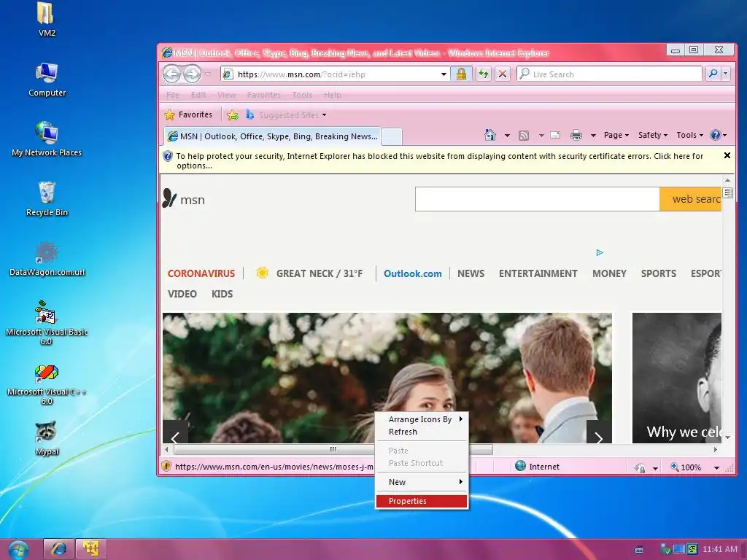Open the Print dropdown arrow
Screen dimensions: 747x560
click(x=593, y=136)
